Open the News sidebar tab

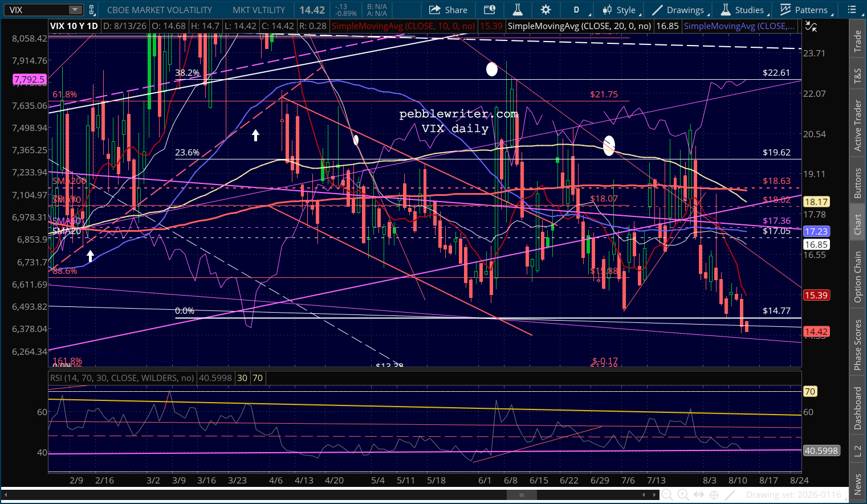857,483
